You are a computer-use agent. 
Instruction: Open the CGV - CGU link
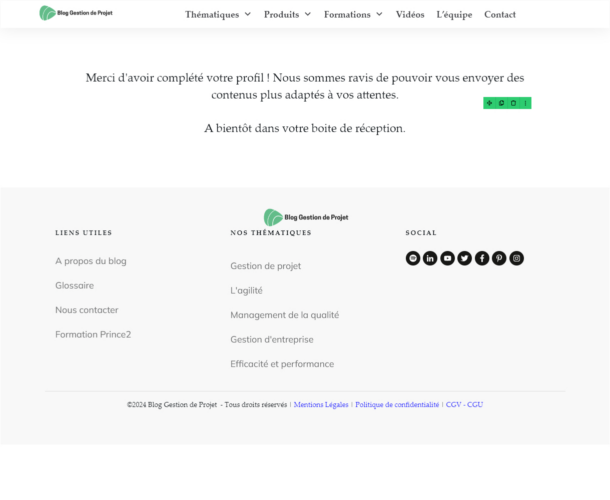464,405
